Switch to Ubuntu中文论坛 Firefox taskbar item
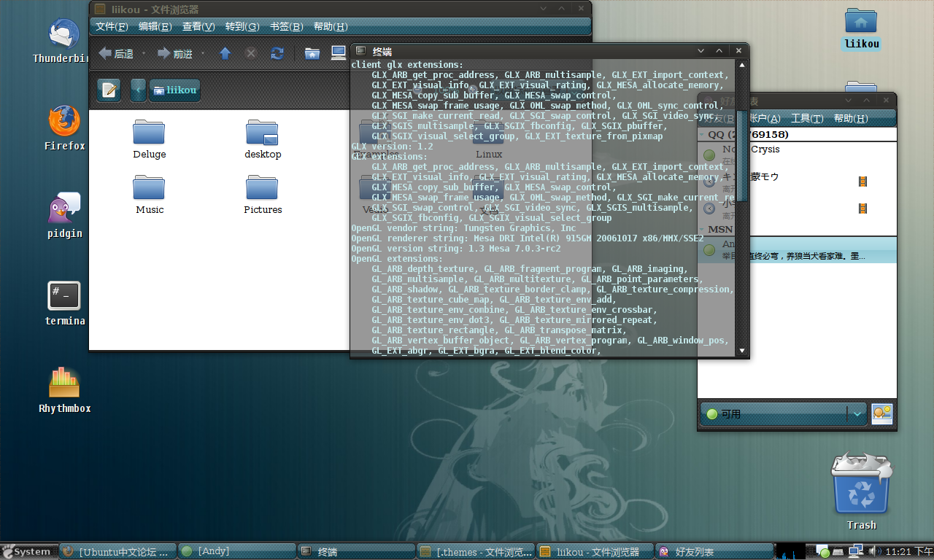The image size is (934, 560). [118, 552]
